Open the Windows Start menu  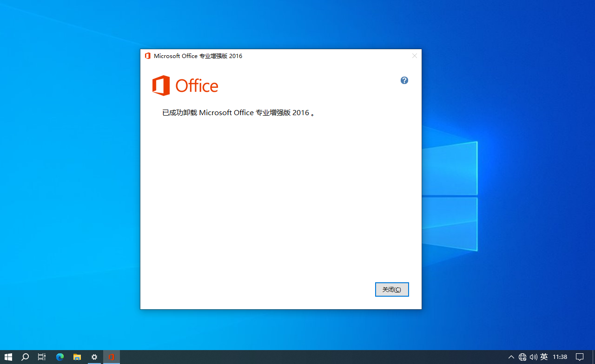8,357
